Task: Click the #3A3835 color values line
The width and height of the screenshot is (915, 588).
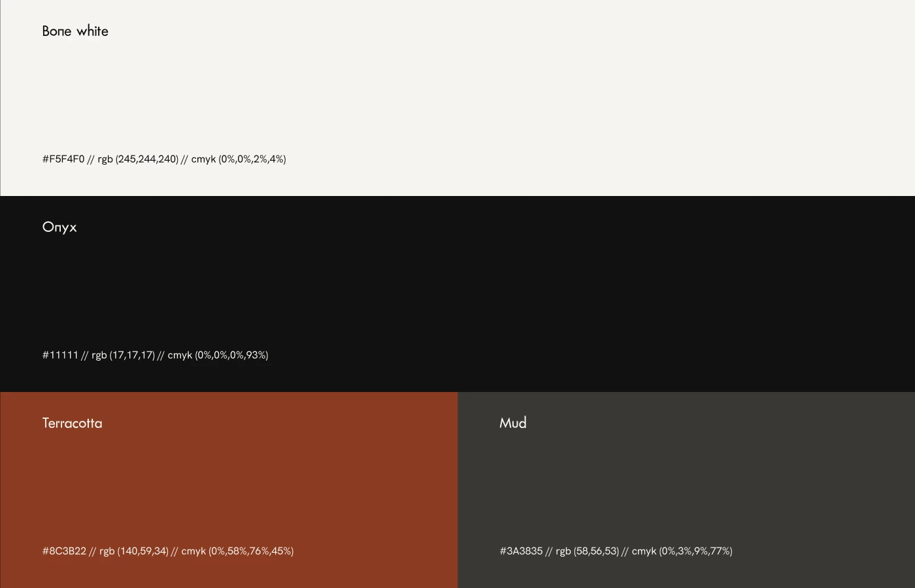Action: click(x=616, y=551)
